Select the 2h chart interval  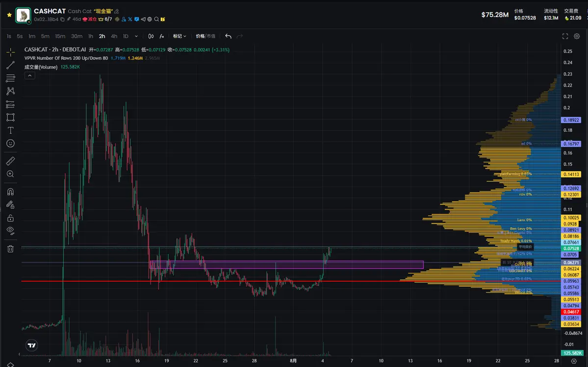(102, 36)
